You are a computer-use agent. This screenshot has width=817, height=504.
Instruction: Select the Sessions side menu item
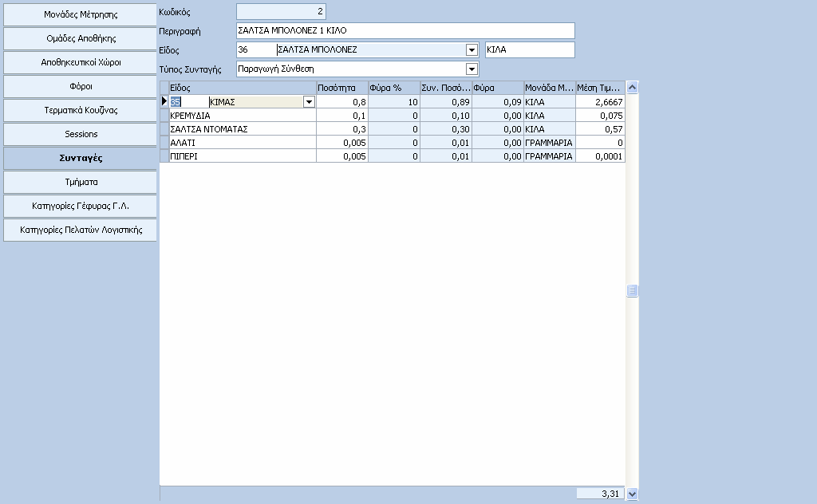point(81,134)
